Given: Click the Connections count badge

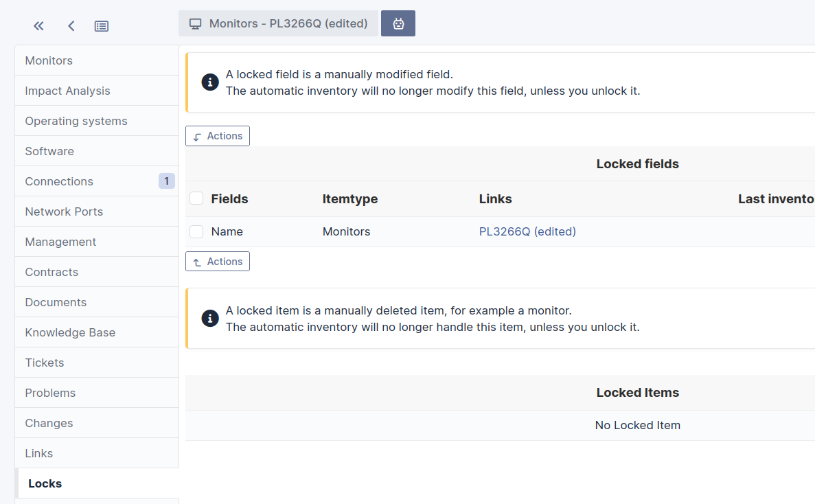Looking at the screenshot, I should tap(166, 181).
